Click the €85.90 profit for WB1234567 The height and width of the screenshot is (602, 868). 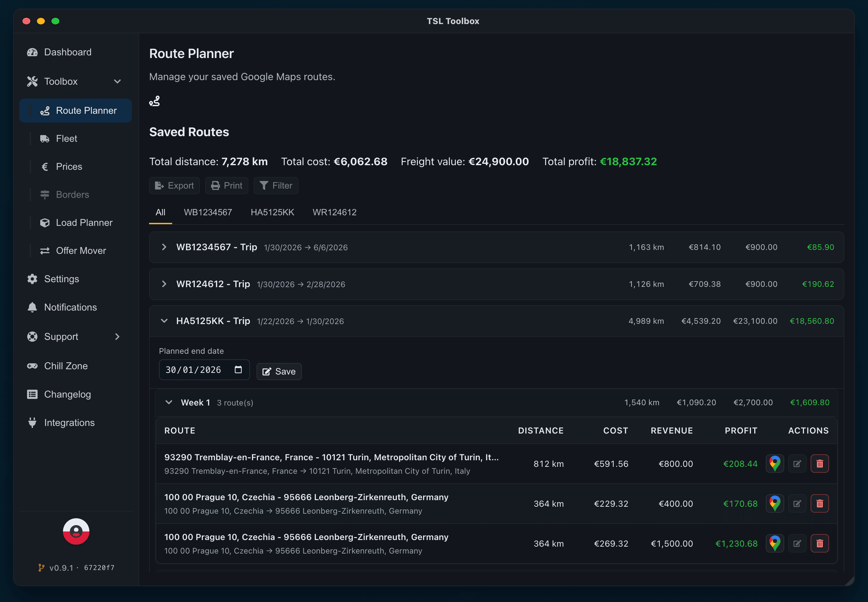coord(820,247)
